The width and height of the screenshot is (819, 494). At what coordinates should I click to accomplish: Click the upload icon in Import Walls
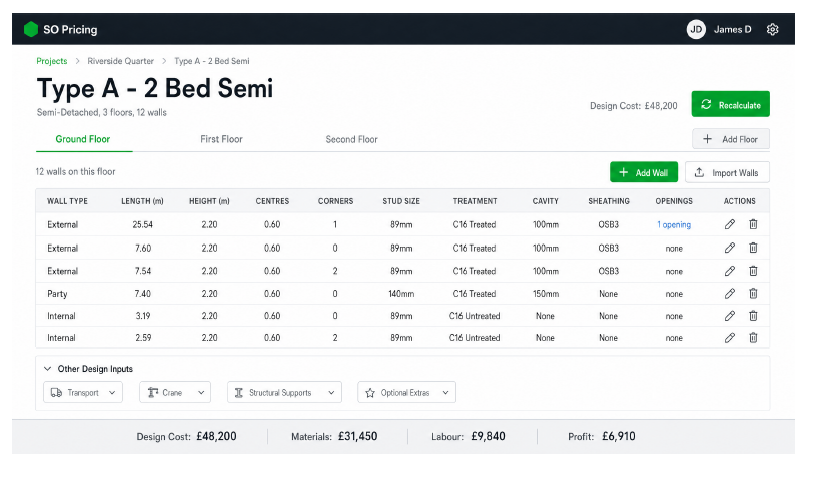699,172
